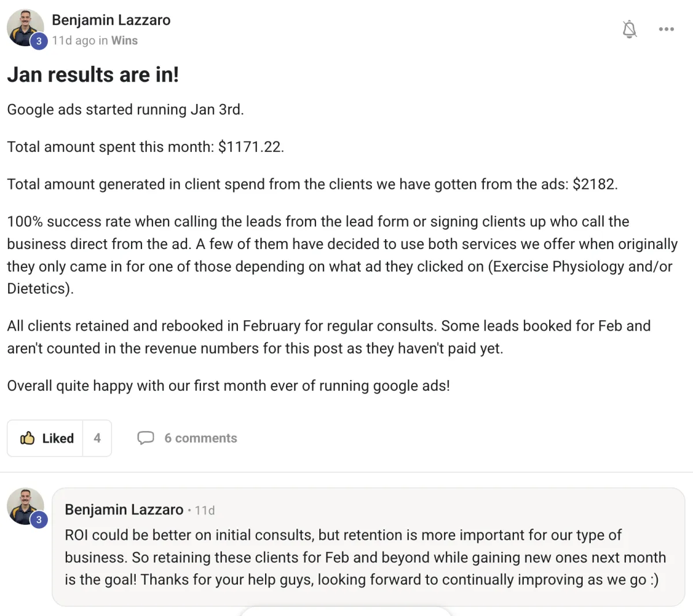
Task: View who liked via the count 4
Action: point(97,438)
